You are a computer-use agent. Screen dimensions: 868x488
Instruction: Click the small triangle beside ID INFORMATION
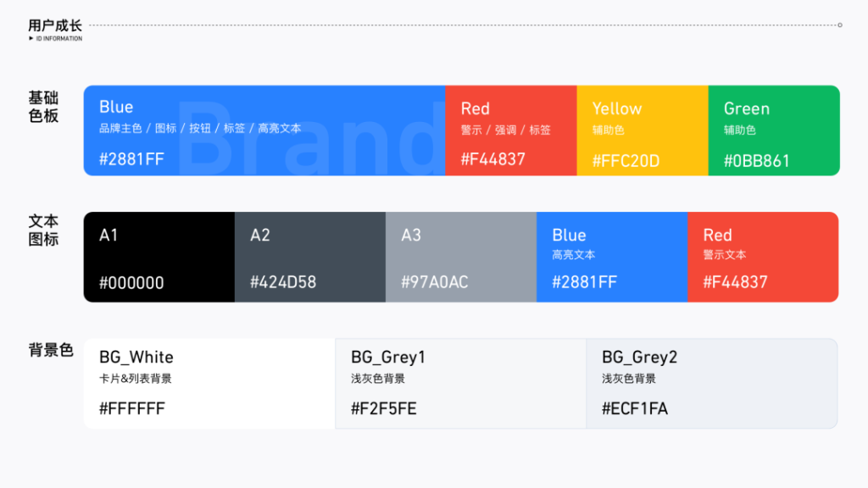click(x=31, y=38)
